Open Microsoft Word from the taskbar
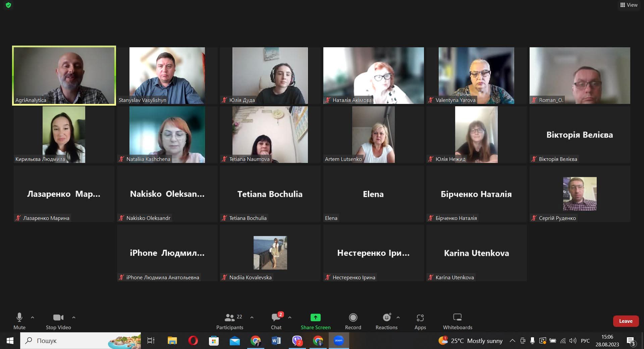This screenshot has height=349, width=644. (x=276, y=341)
